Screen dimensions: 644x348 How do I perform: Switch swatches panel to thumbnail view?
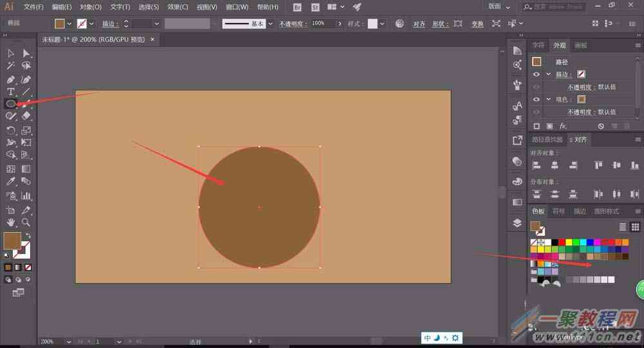(635, 227)
